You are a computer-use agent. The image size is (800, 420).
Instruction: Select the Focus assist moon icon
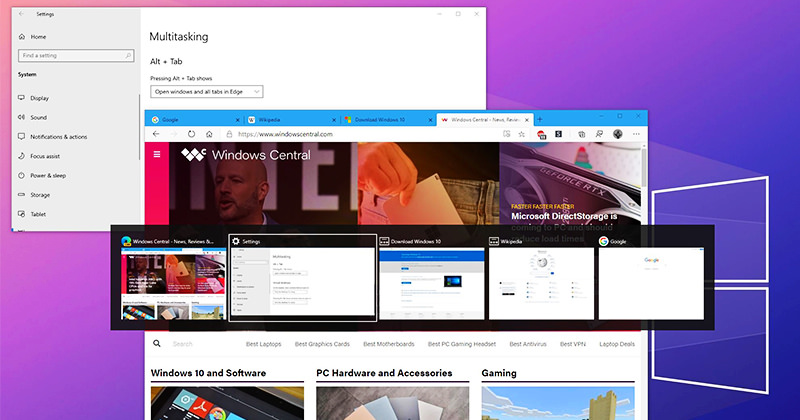tap(21, 156)
